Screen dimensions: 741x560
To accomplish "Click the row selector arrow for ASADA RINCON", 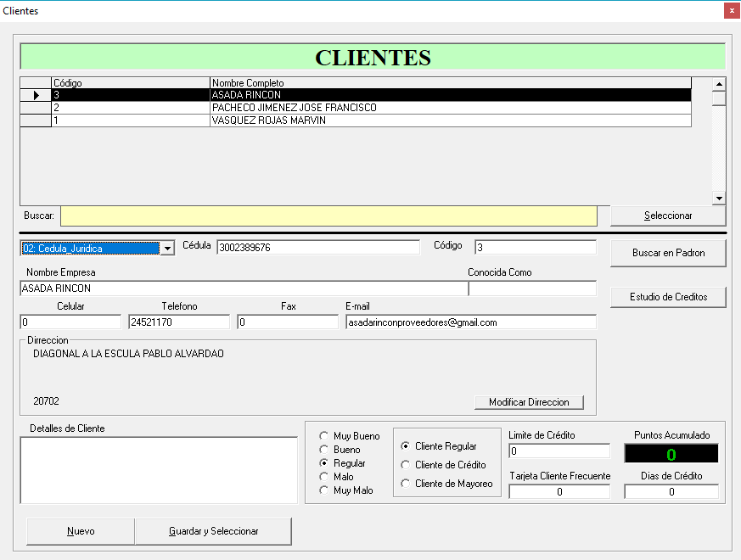I will click(36, 96).
